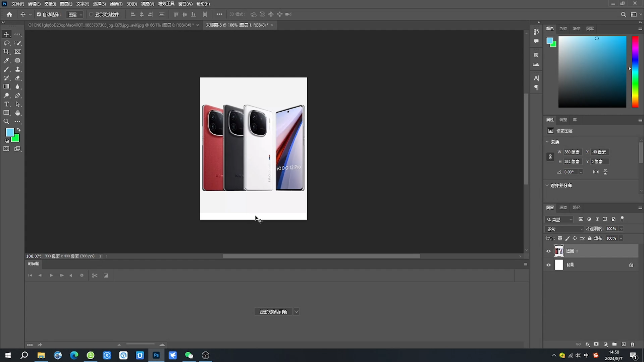Create a new layer with plus icon
This screenshot has height=362, width=644.
coord(624,344)
